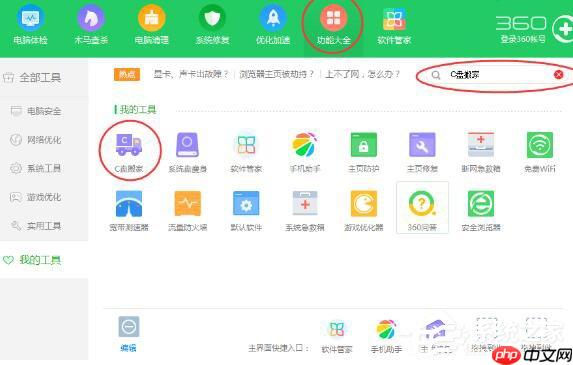Go to 系统修复 system repair
Viewport: 573px width, 365px height.
(212, 26)
